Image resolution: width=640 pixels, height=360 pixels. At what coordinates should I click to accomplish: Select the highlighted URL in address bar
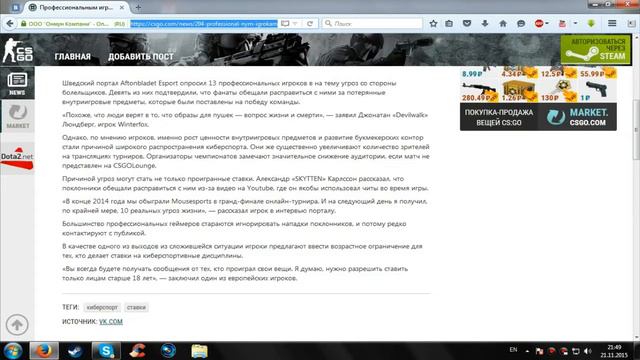(204, 24)
